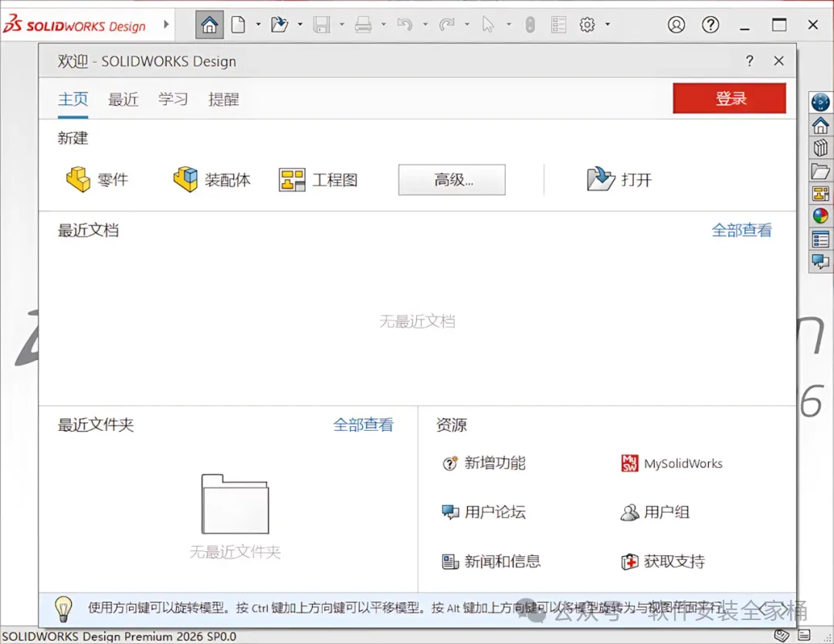The width and height of the screenshot is (834, 644).
Task: Open 3DEXPERIENCE compass icon in task pane
Action: pyautogui.click(x=820, y=102)
